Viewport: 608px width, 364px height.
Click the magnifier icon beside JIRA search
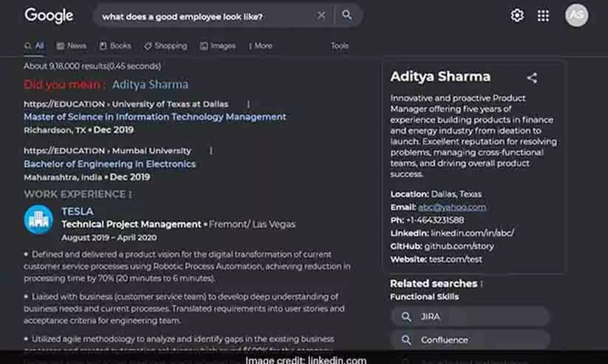click(406, 317)
